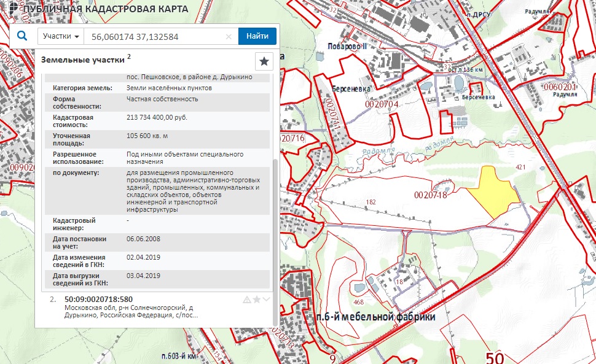This screenshot has width=596, height=364.
Task: Click the favorites star button beside Земельные участки
Action: coord(264,61)
